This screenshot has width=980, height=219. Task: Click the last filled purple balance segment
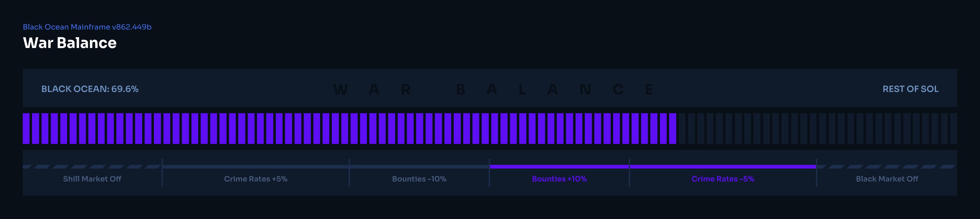click(x=673, y=129)
